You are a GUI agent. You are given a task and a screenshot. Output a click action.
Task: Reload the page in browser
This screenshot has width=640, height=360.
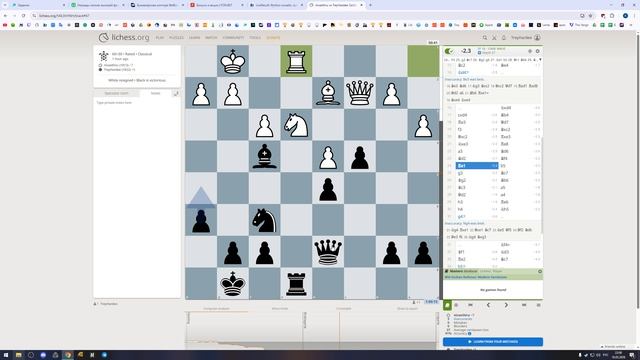[x=23, y=16]
